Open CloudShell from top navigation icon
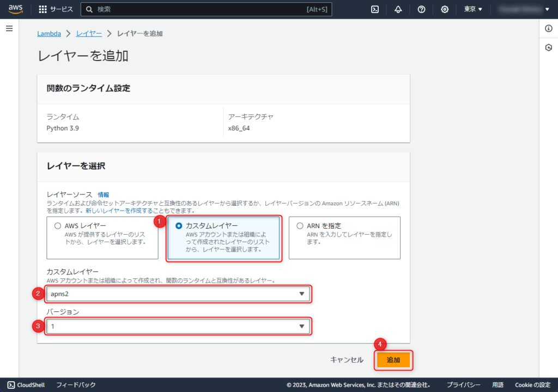Screen dimensions: 558x392 tap(375, 9)
